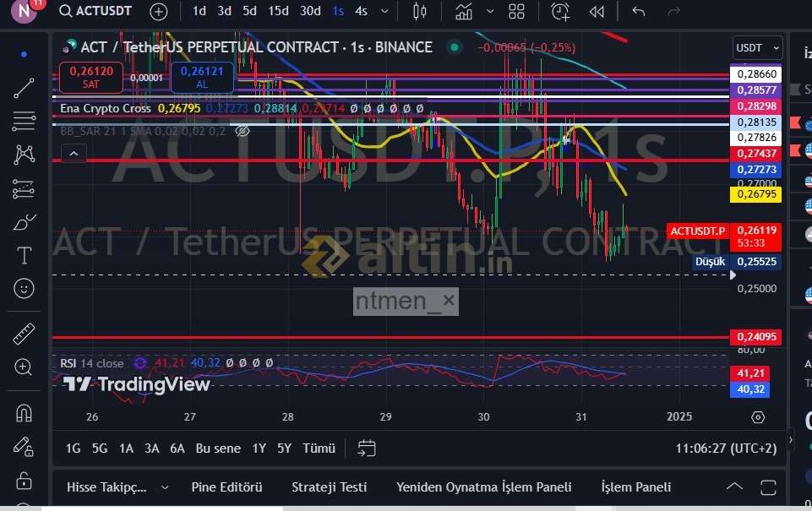Open the USDT currency dropdown

click(x=757, y=47)
